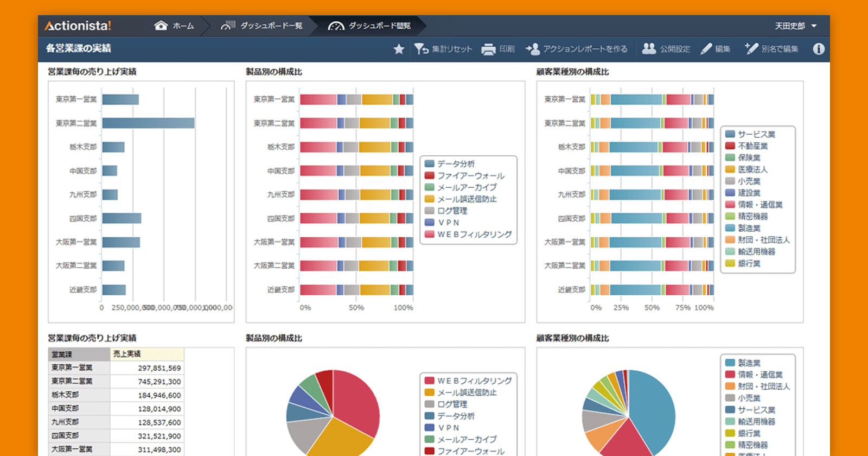Click the favorite star icon

pyautogui.click(x=399, y=49)
